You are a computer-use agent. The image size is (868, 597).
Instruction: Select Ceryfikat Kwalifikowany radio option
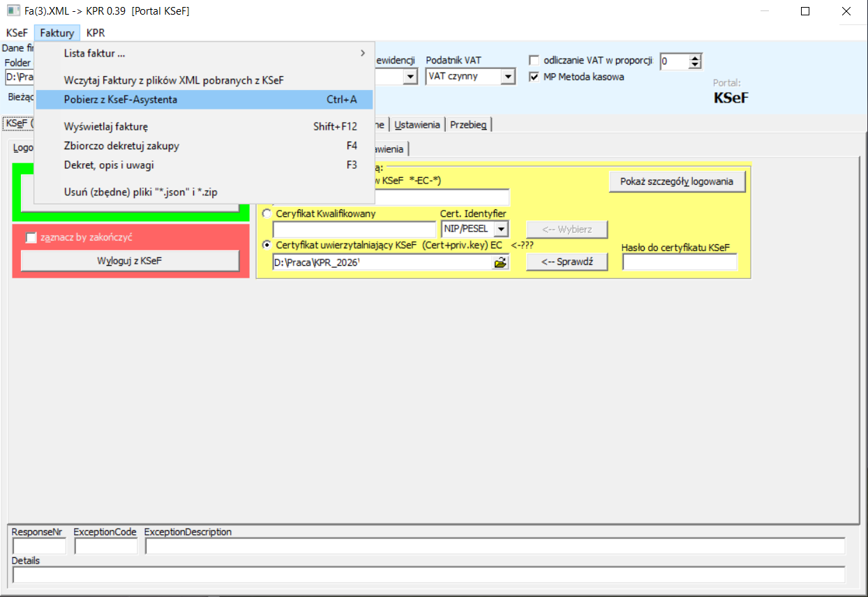pyautogui.click(x=267, y=214)
